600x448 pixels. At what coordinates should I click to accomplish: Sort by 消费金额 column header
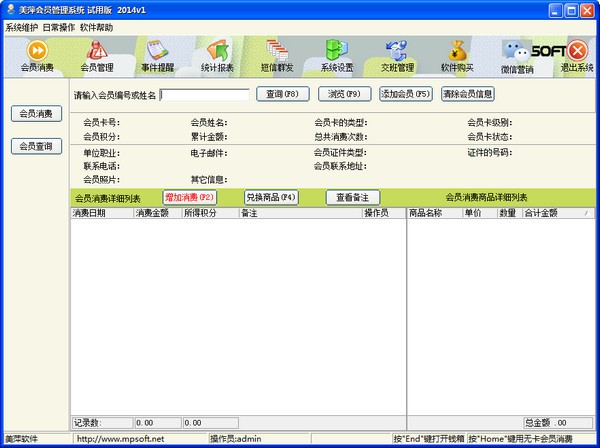[x=157, y=213]
